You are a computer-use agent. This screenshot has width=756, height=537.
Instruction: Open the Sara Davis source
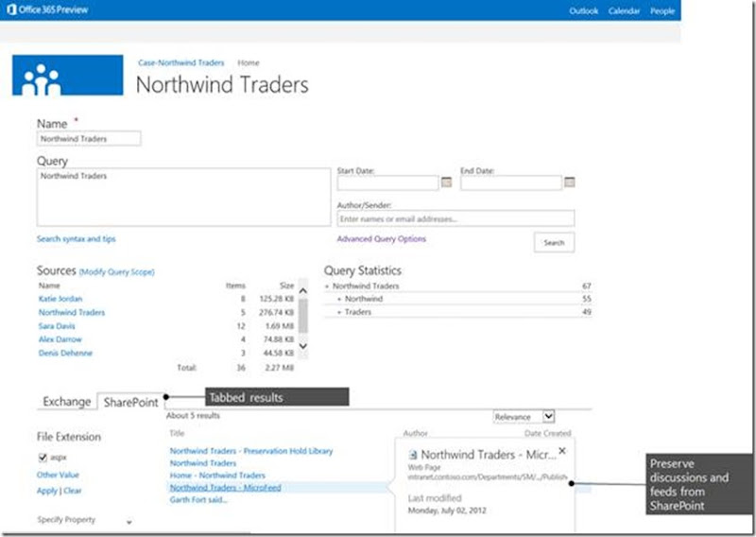click(57, 325)
